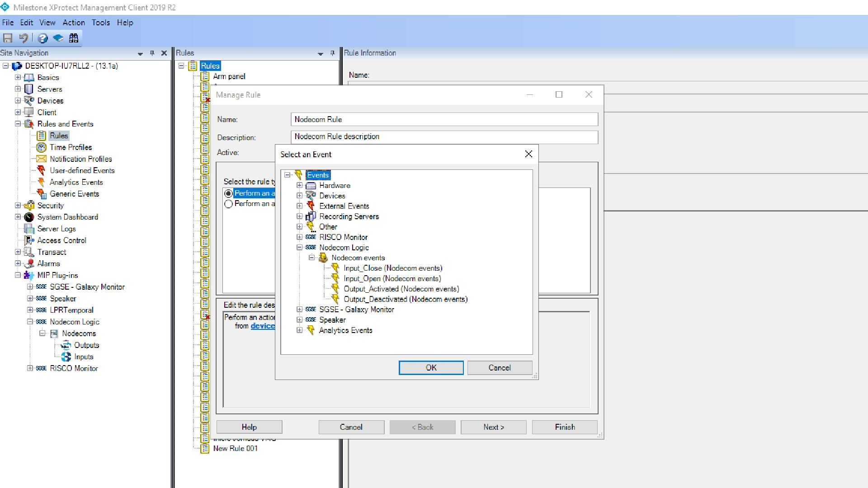Click the Hardware icon in Select an Event

311,186
